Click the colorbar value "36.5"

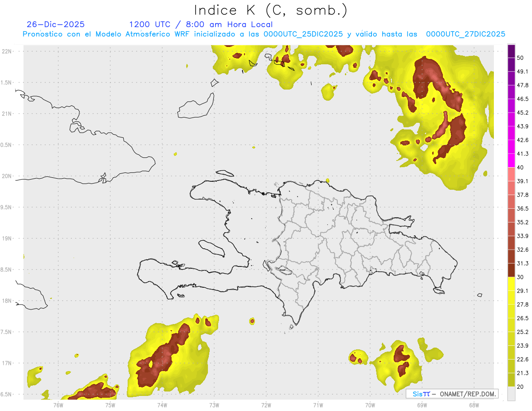tap(523, 208)
